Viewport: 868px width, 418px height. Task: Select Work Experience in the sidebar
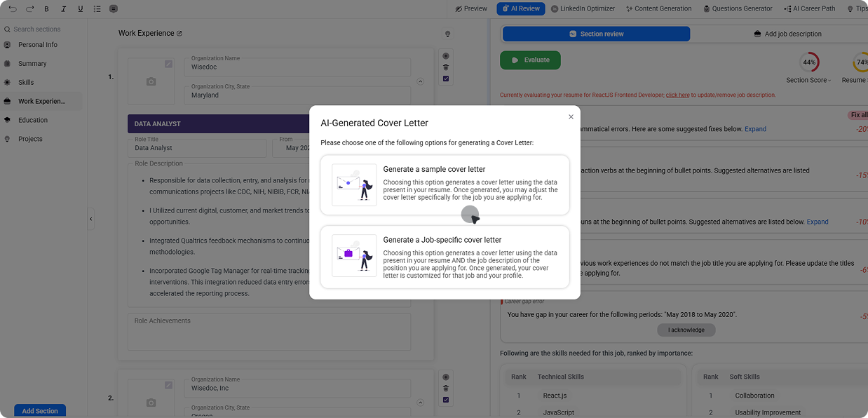[x=41, y=102]
